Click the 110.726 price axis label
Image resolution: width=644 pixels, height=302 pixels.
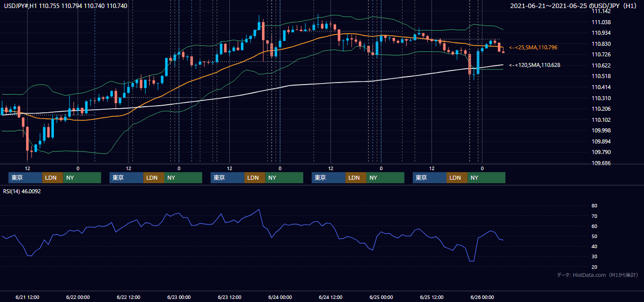click(601, 54)
